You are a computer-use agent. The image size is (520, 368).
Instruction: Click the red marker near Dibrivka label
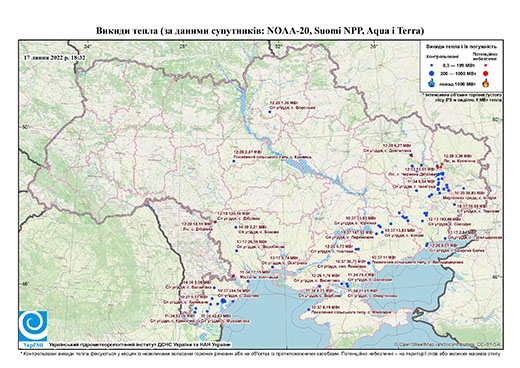coord(215,222)
